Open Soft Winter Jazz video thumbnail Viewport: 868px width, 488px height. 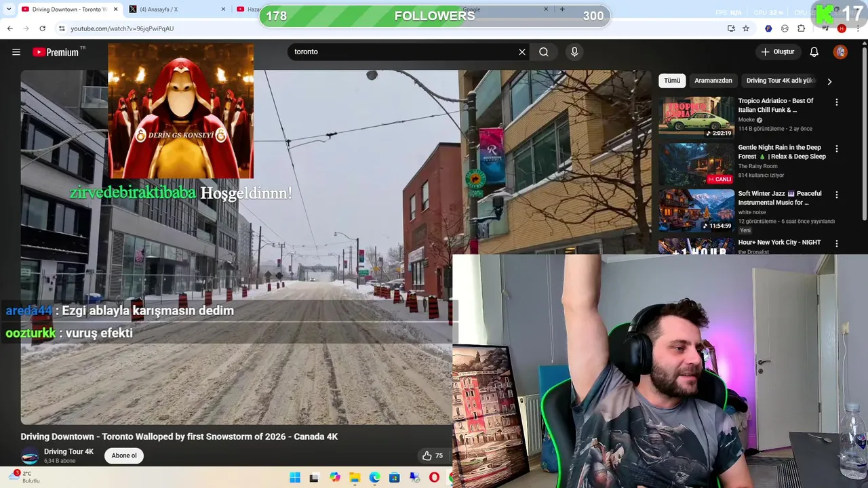coord(696,210)
